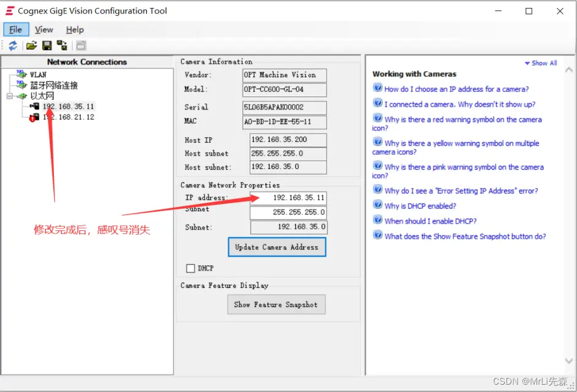Click MAC value A0-BD-1D-EE-55-11
This screenshot has width=577, height=392.
[284, 122]
